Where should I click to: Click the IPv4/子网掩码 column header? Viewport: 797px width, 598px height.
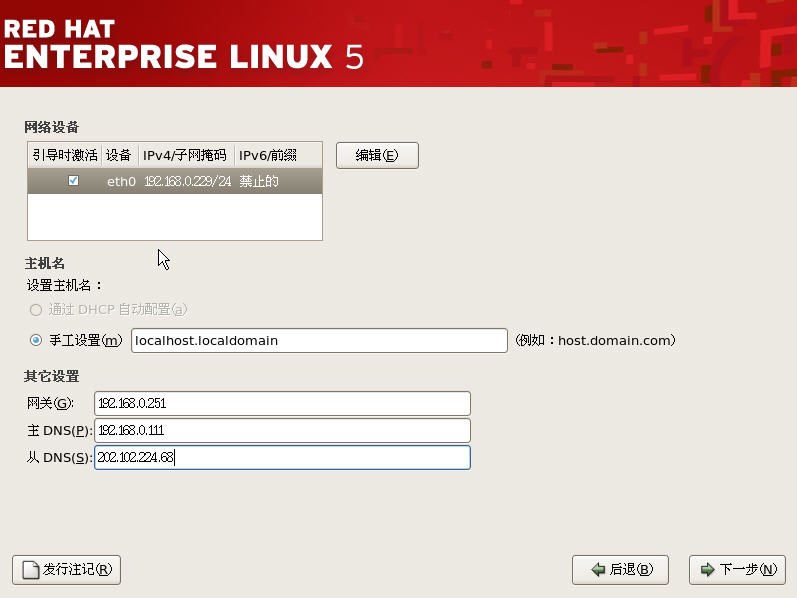click(186, 155)
